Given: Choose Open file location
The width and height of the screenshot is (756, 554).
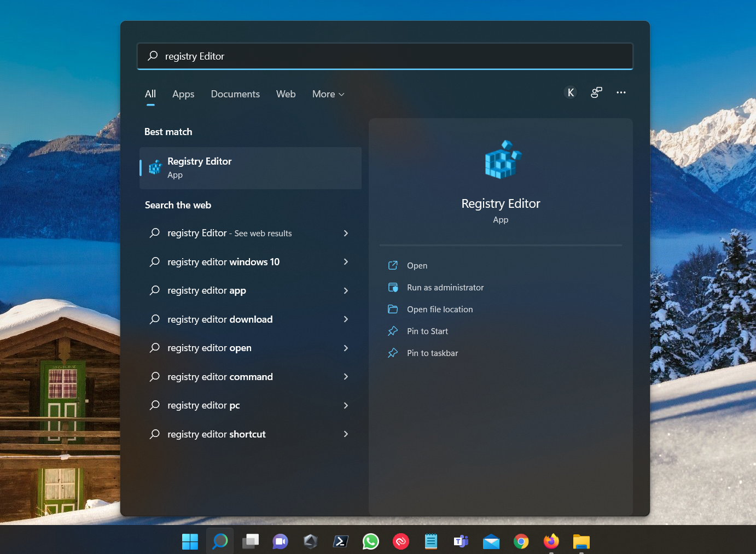Looking at the screenshot, I should pyautogui.click(x=430, y=310).
